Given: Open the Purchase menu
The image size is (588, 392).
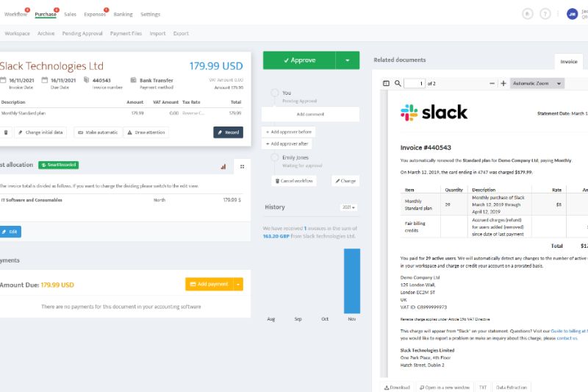Looking at the screenshot, I should 46,14.
